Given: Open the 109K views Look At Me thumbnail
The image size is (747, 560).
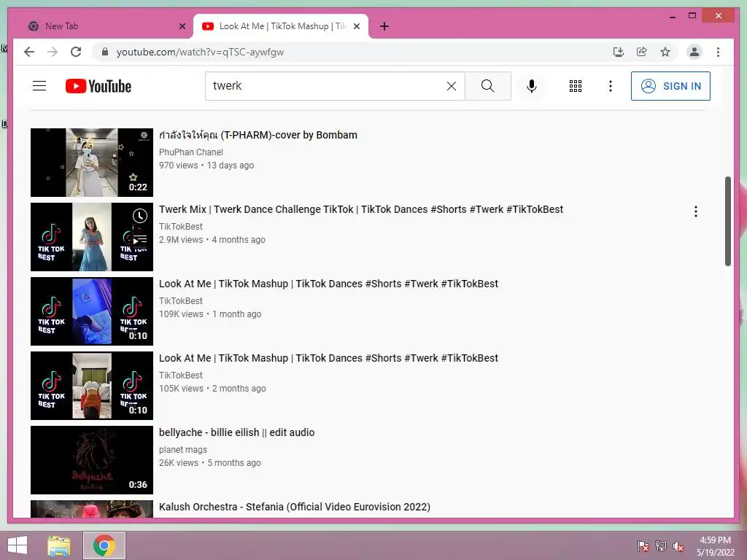Looking at the screenshot, I should [x=92, y=311].
